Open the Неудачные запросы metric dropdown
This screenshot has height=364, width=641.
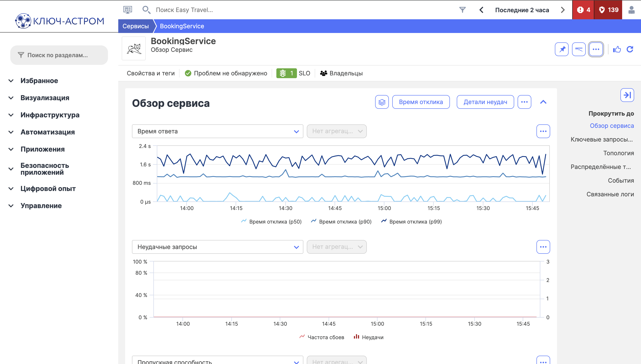217,247
